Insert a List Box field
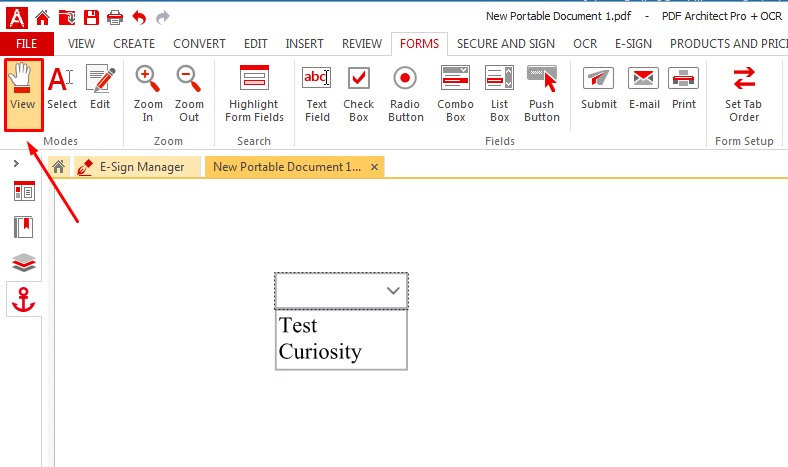The height and width of the screenshot is (467, 788). click(500, 94)
